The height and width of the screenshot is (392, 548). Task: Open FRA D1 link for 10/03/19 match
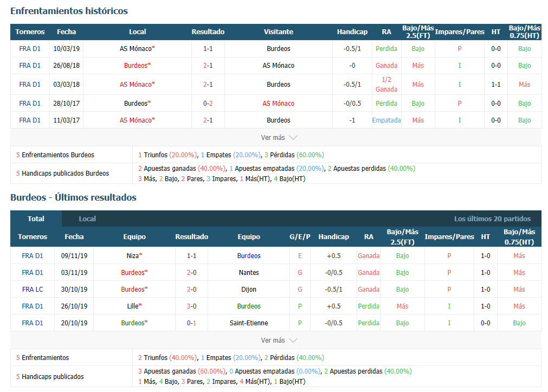tap(30, 49)
